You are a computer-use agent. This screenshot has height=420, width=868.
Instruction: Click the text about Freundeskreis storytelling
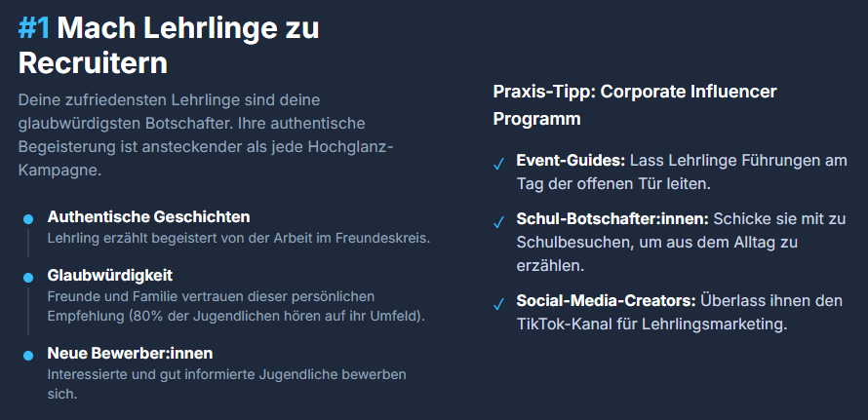238,238
